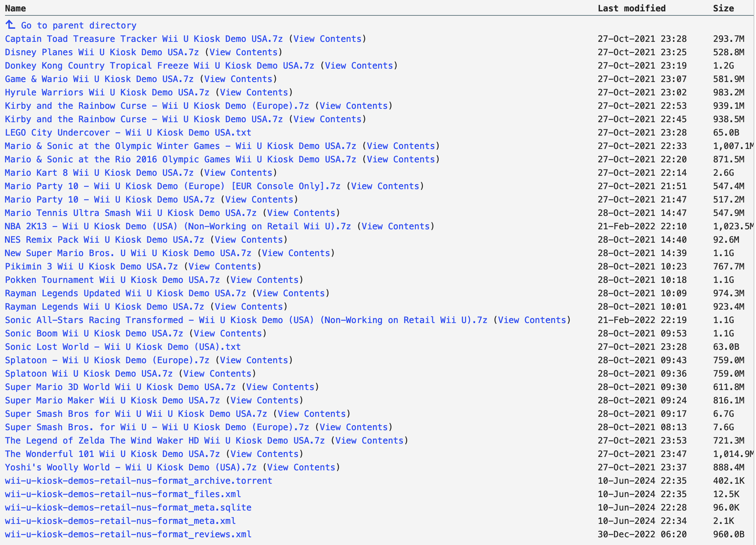Download New Super Mario Bros. U demo .7z

(128, 253)
